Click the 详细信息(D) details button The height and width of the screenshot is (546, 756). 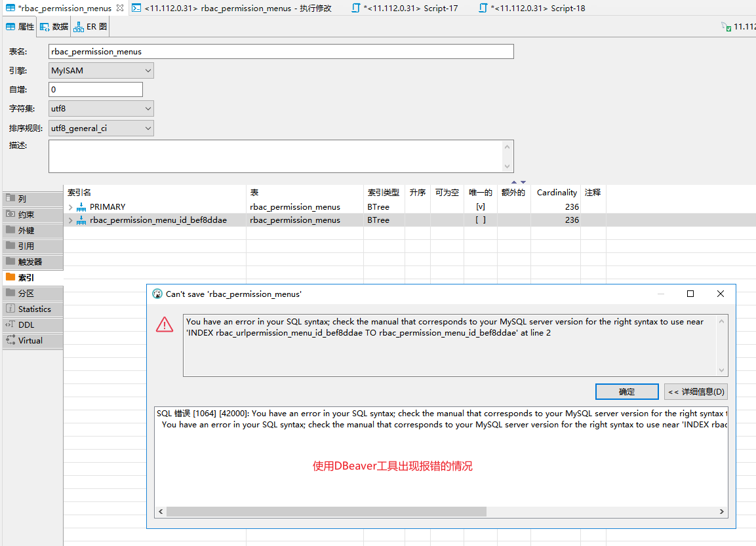point(695,391)
